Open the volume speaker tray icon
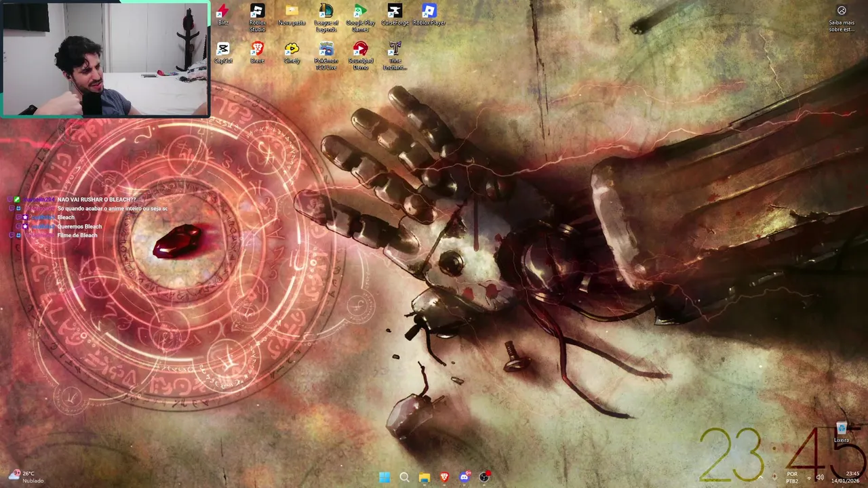868x488 pixels. 820,477
